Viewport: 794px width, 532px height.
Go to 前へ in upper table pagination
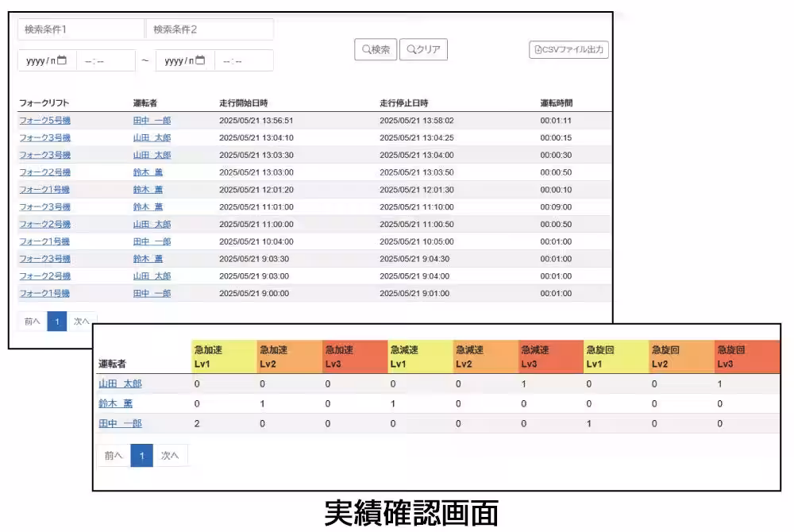pyautogui.click(x=32, y=322)
